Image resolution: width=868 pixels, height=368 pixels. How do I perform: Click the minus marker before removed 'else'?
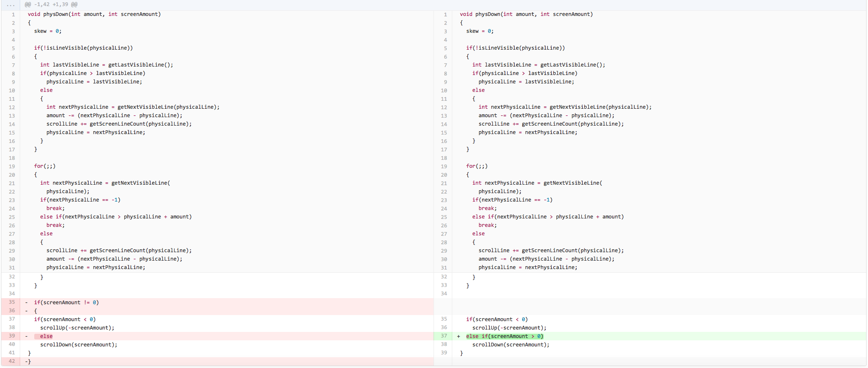tap(26, 336)
